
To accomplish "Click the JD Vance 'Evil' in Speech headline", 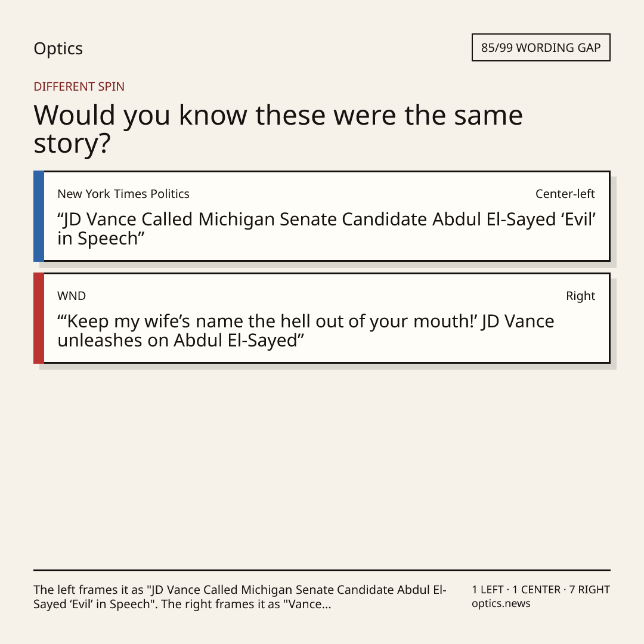I will [x=327, y=229].
